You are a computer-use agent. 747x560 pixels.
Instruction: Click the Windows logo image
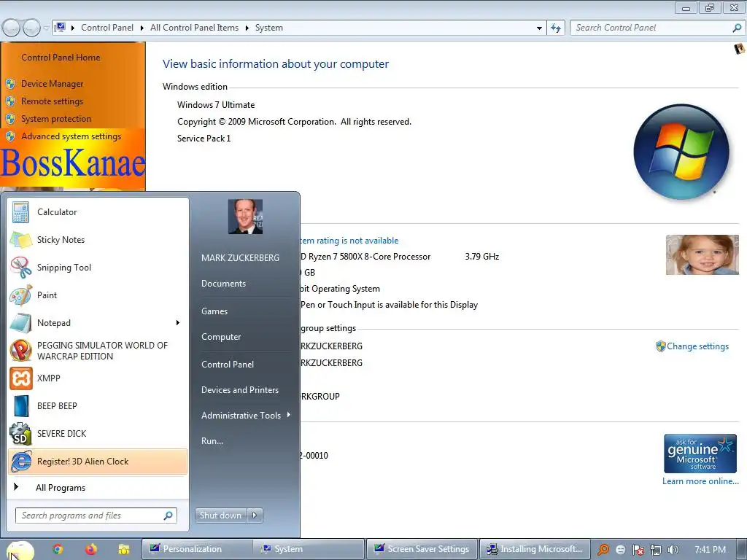(x=681, y=152)
